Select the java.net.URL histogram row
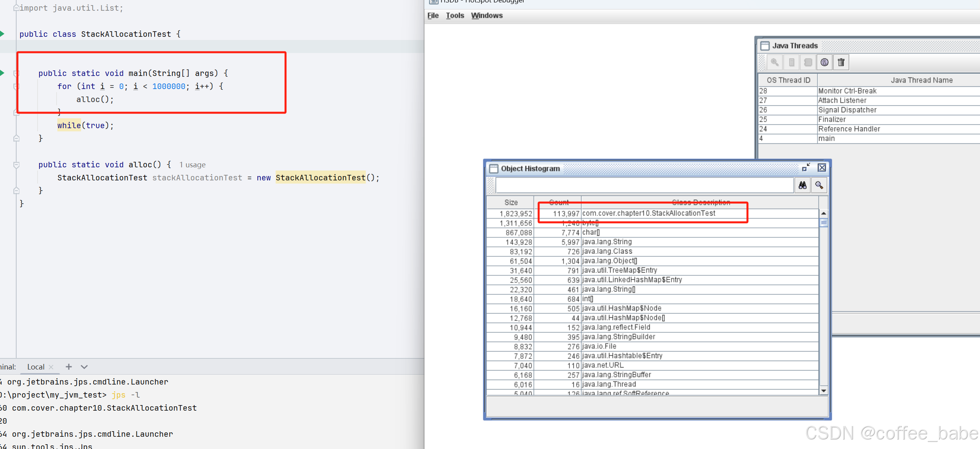 pyautogui.click(x=653, y=366)
